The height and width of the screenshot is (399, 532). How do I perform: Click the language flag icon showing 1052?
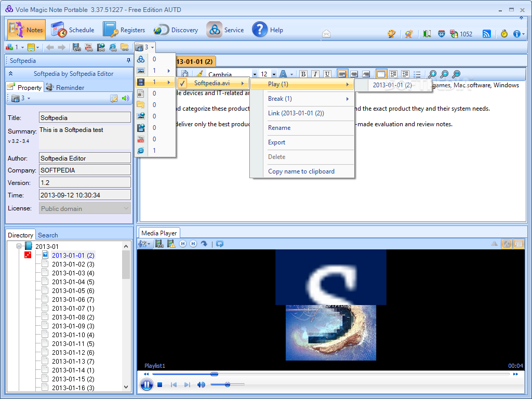461,34
